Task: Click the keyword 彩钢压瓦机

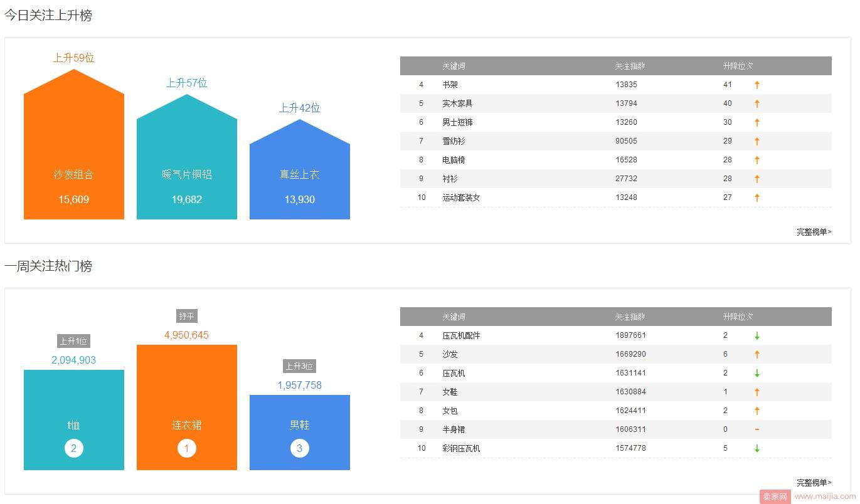Action: point(461,448)
